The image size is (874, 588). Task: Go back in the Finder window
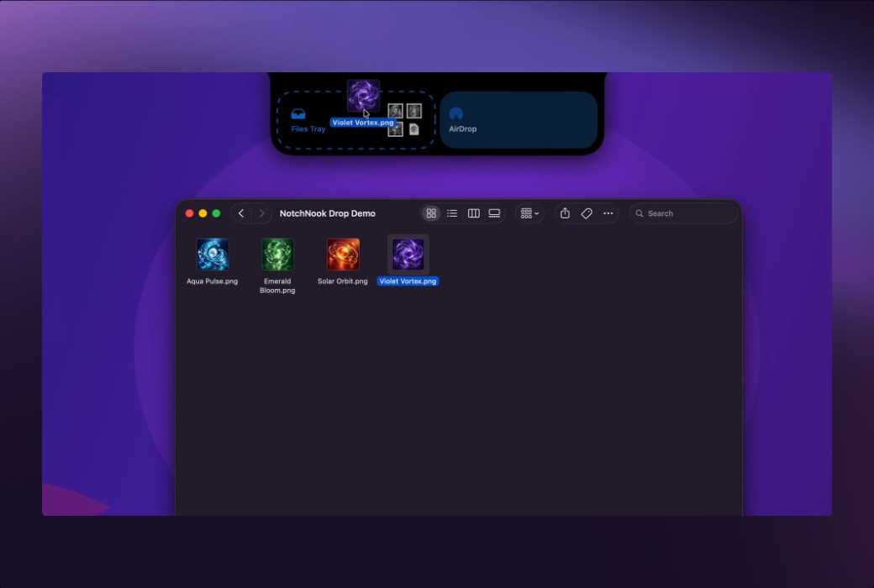[x=241, y=213]
